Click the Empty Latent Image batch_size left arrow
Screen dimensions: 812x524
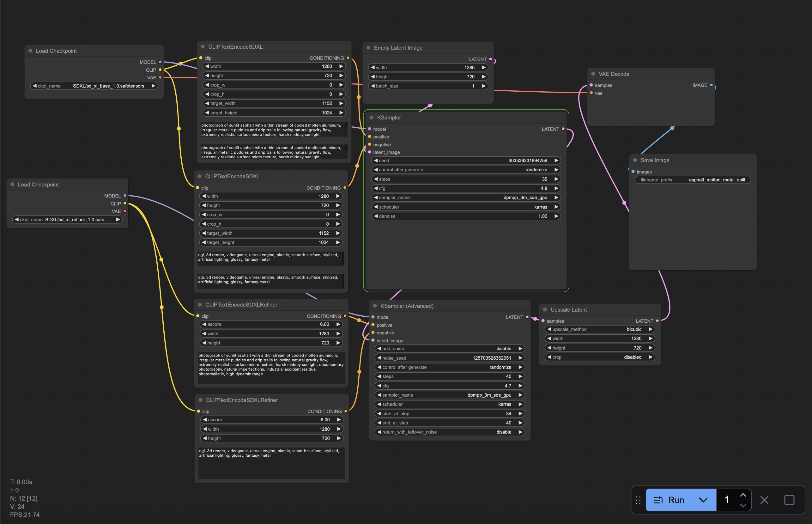coord(373,86)
